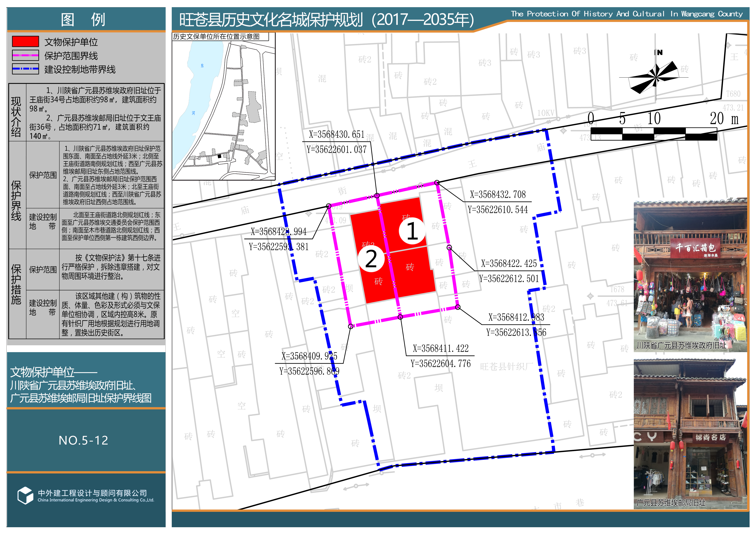Viewport: 756px width, 535px height.
Task: Click coordinate label X=3568430.651
Action: click(336, 134)
